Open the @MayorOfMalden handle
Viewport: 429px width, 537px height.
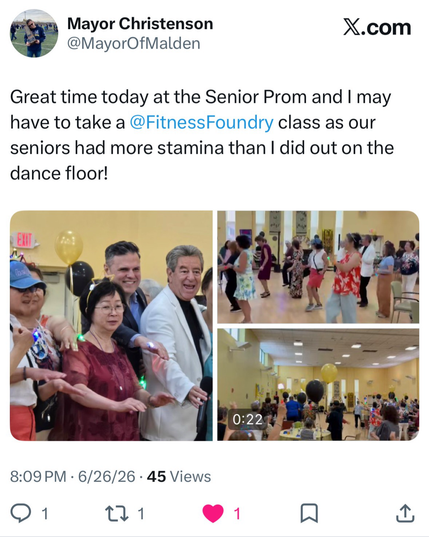pos(134,43)
